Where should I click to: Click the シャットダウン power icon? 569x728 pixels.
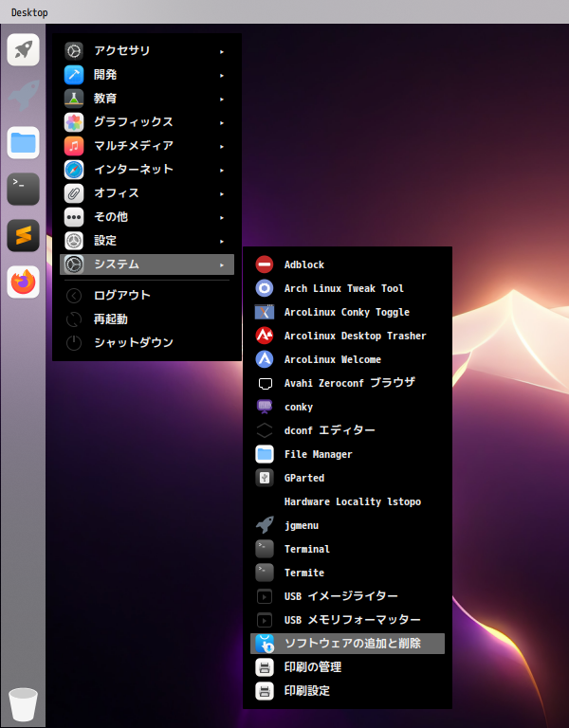tap(74, 343)
